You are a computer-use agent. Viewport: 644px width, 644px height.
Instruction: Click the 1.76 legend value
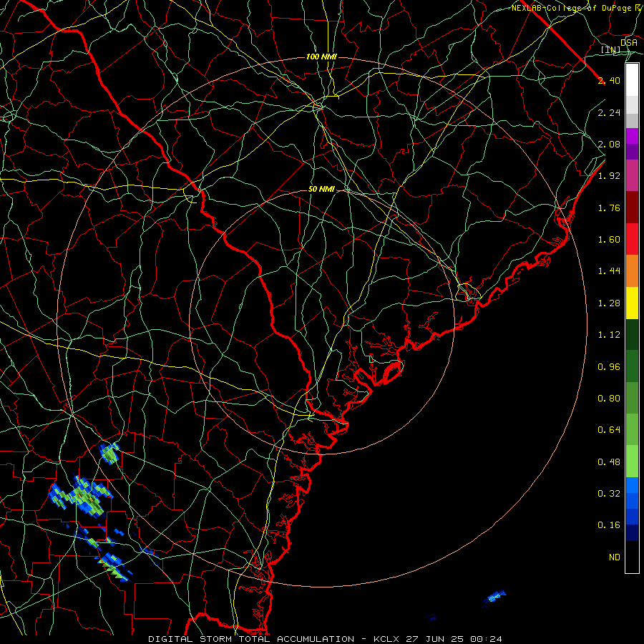coord(609,208)
